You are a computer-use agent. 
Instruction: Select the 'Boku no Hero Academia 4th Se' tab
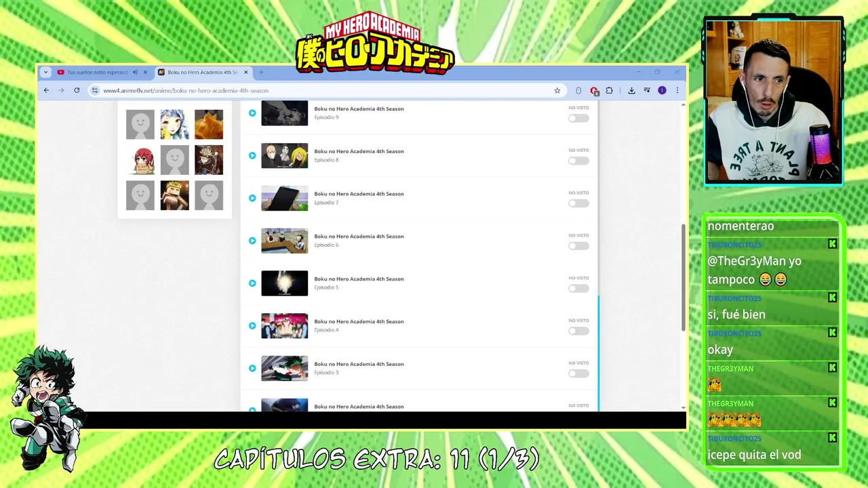pyautogui.click(x=203, y=73)
